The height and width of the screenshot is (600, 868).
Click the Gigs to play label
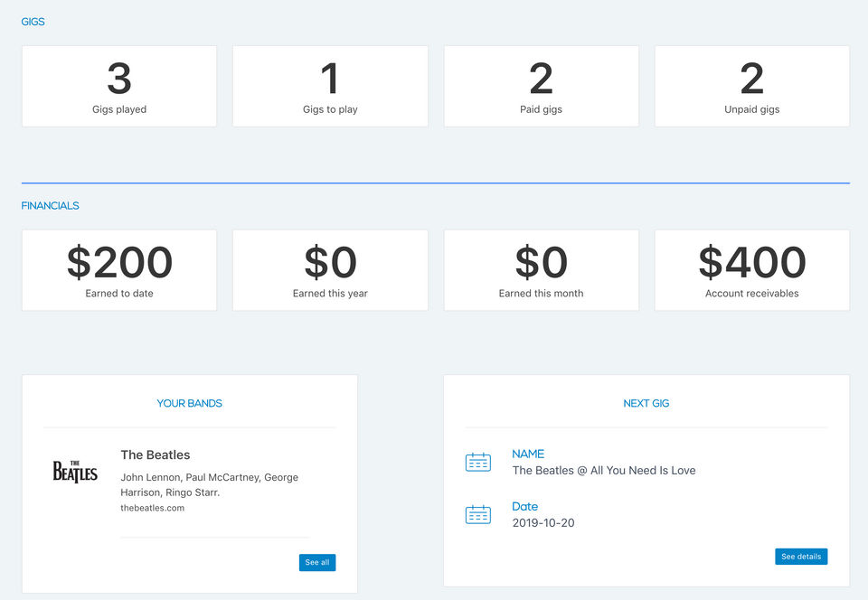330,109
